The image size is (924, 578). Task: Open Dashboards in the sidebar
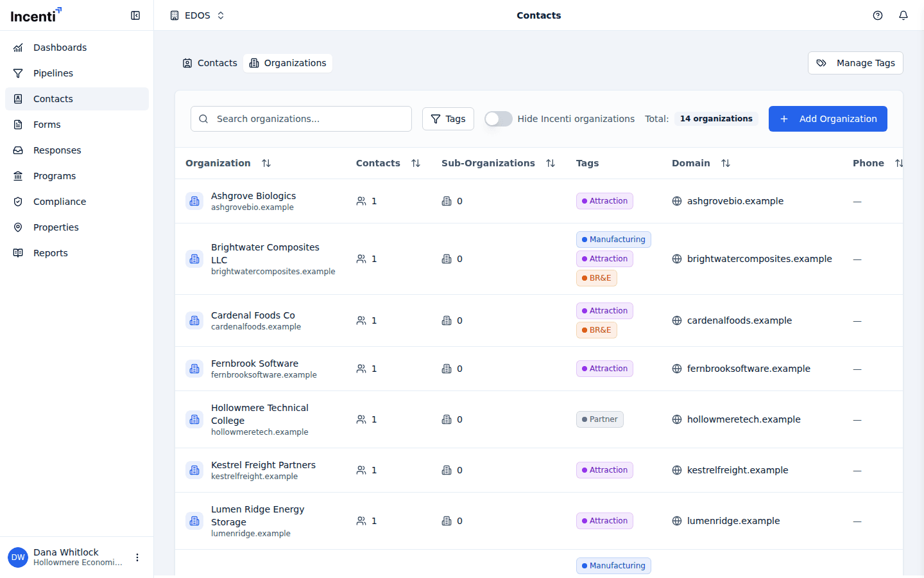(77, 48)
